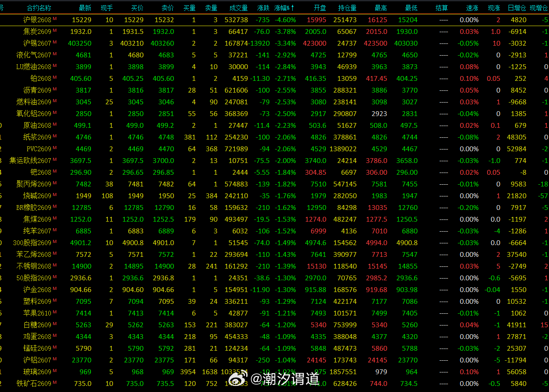Click 沪银2608 open price 15995
This screenshot has width=549, height=392.
[x=316, y=20]
